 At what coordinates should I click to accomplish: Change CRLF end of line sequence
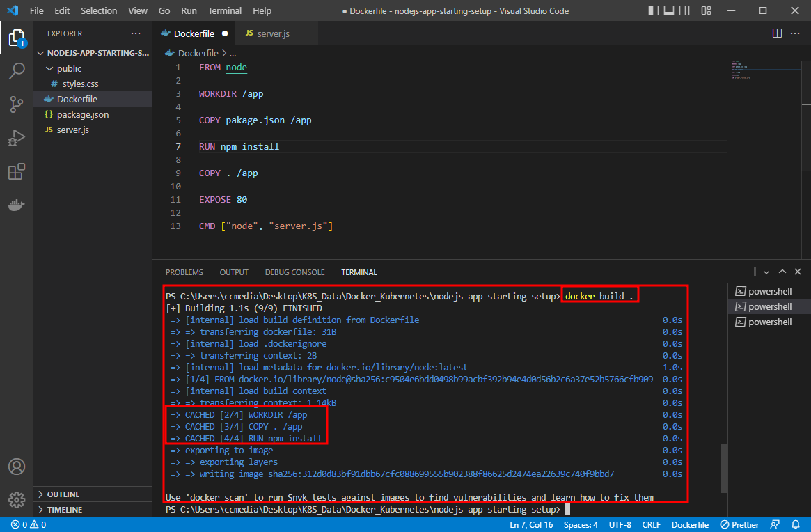point(651,525)
